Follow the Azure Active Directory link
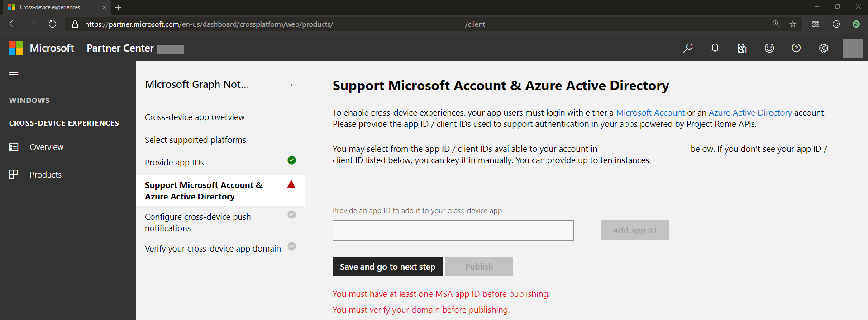 coord(750,112)
